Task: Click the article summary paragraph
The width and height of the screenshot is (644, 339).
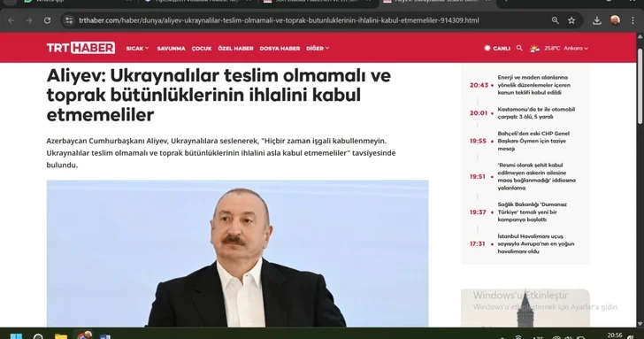Action: pyautogui.click(x=221, y=153)
